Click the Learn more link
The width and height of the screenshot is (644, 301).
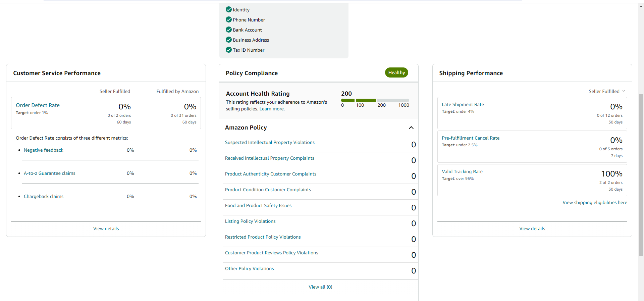(272, 109)
